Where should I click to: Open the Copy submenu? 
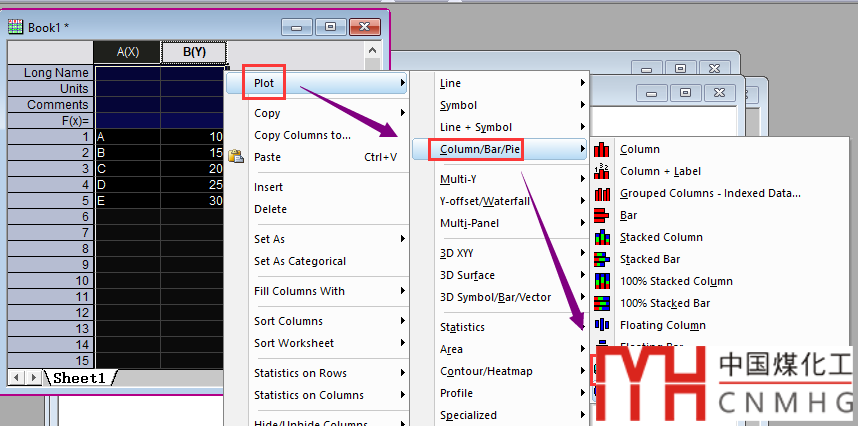click(317, 113)
